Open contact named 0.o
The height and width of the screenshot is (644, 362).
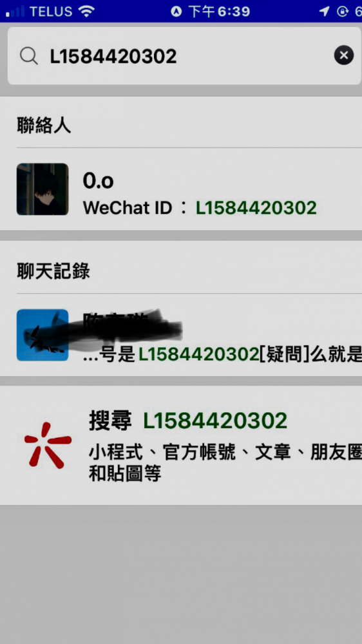pos(181,189)
